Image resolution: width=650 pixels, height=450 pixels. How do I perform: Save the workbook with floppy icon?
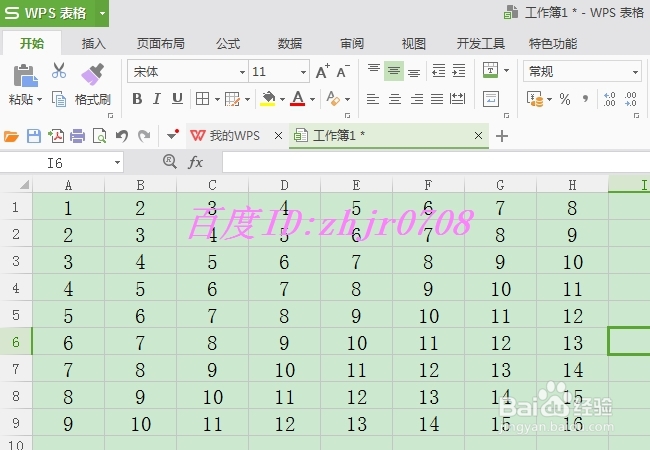34,136
